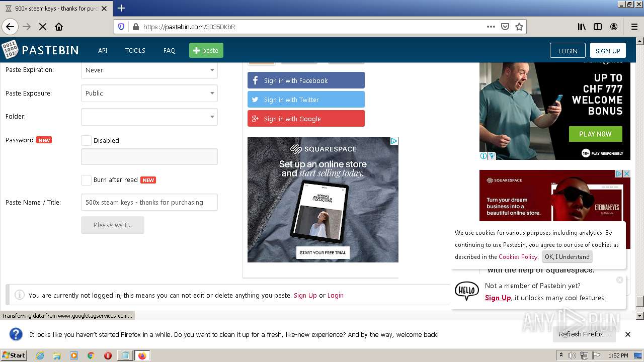The image size is (644, 362).
Task: Click START YOUR FREE TRIAL on ad
Action: tap(323, 252)
